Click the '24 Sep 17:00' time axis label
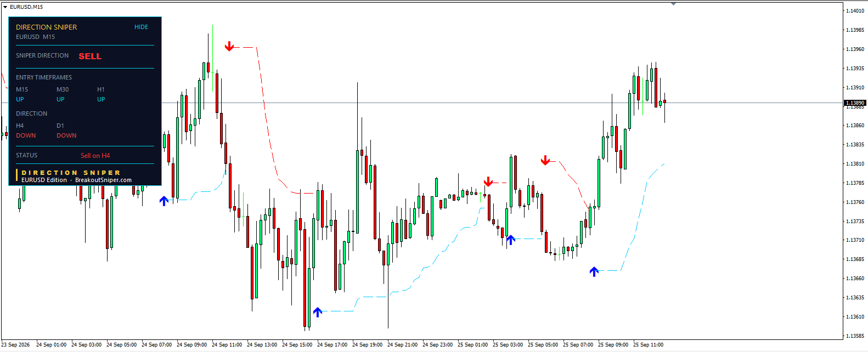The height and width of the screenshot is (352, 868). pyautogui.click(x=332, y=345)
